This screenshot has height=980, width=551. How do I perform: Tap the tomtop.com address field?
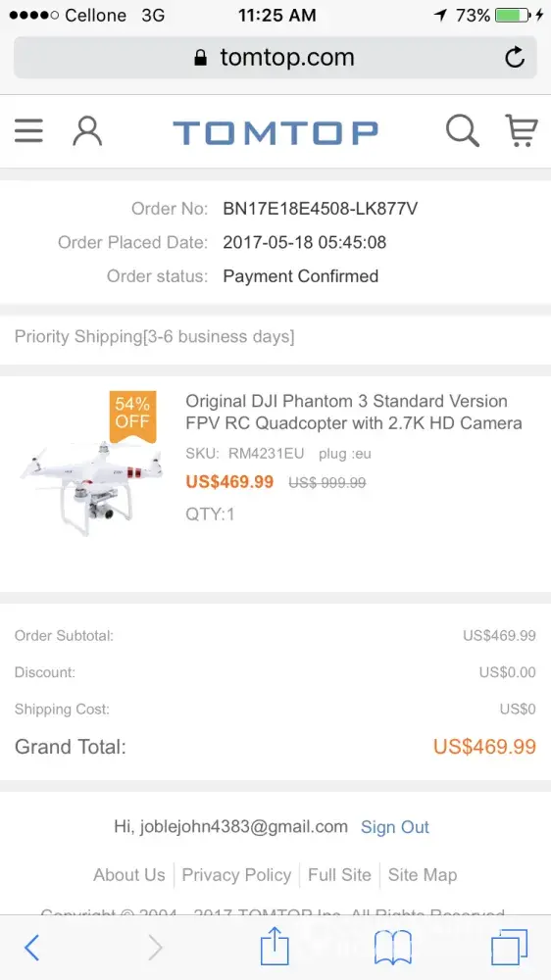[x=275, y=58]
